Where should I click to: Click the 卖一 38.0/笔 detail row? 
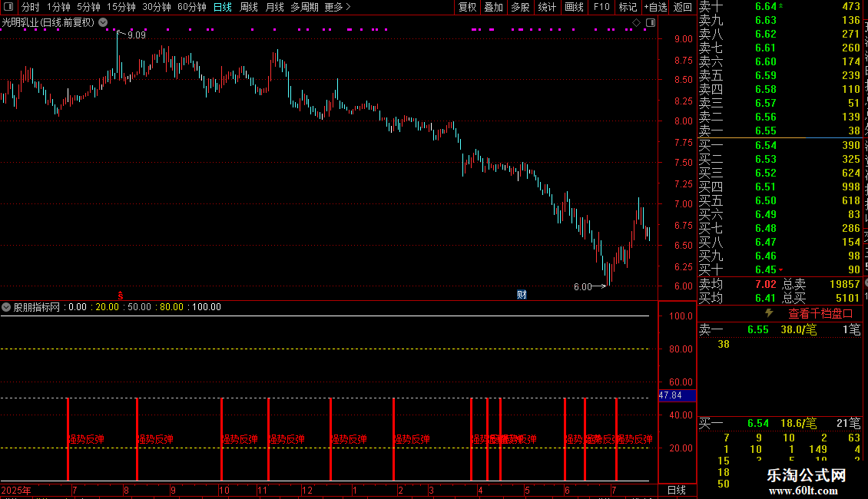click(780, 329)
